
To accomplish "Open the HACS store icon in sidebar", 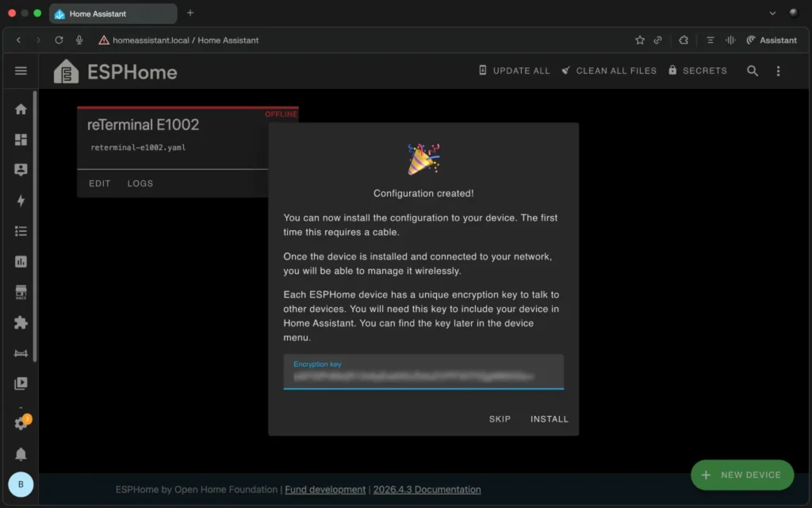I will [21, 292].
